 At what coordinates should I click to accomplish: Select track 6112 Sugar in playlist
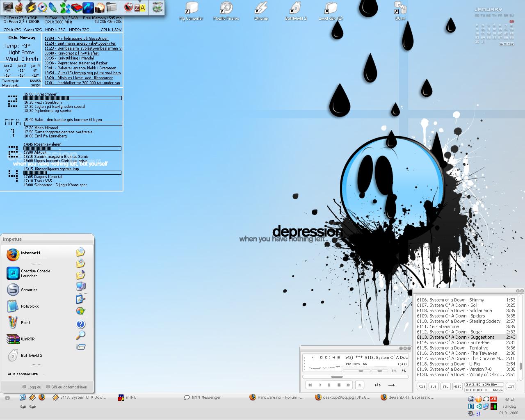[466, 332]
